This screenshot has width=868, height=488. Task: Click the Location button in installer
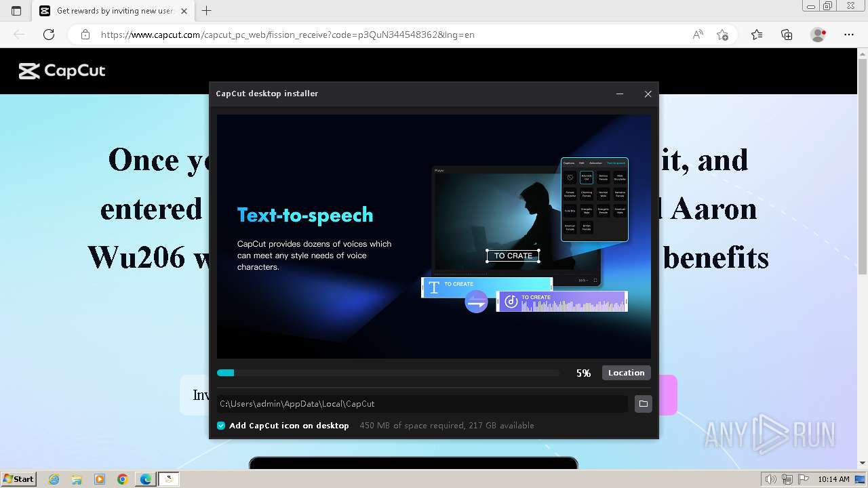tap(626, 373)
